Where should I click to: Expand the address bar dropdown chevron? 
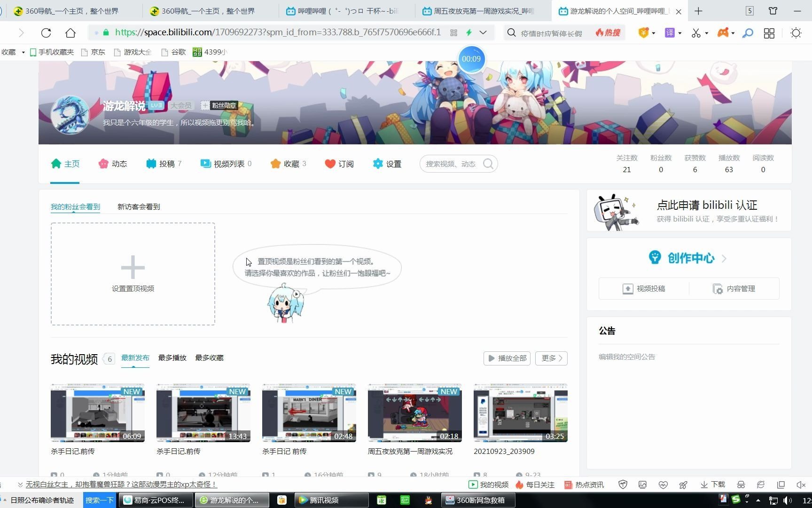click(483, 32)
